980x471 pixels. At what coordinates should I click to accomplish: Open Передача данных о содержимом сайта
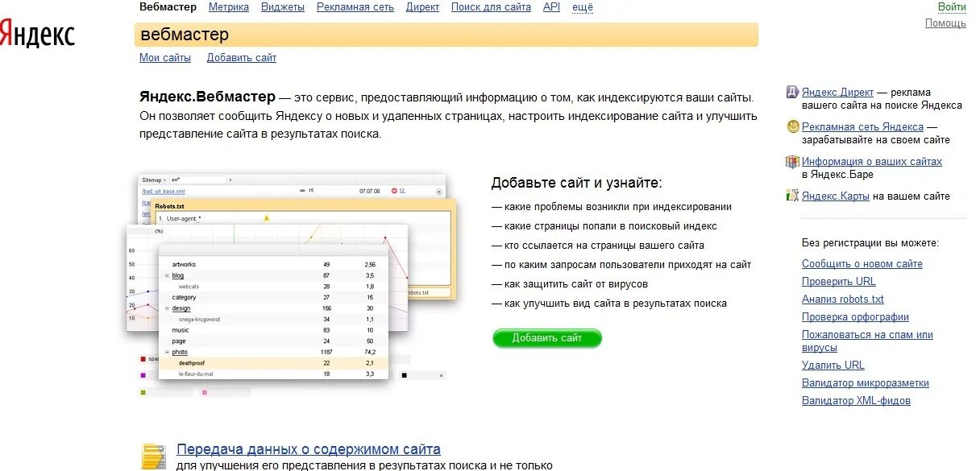coord(309,449)
